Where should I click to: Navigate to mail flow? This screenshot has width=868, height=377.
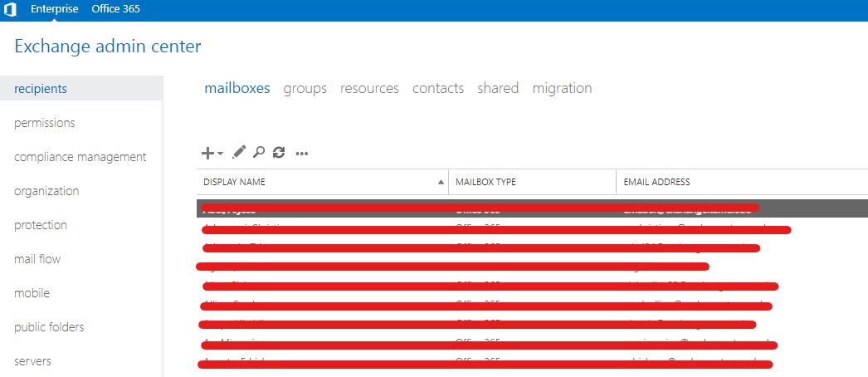(37, 259)
